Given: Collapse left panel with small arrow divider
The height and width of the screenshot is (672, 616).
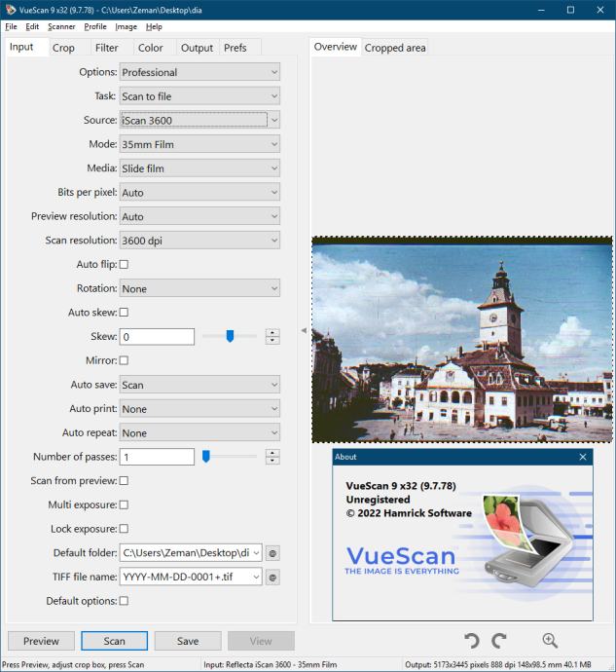Looking at the screenshot, I should (304, 330).
